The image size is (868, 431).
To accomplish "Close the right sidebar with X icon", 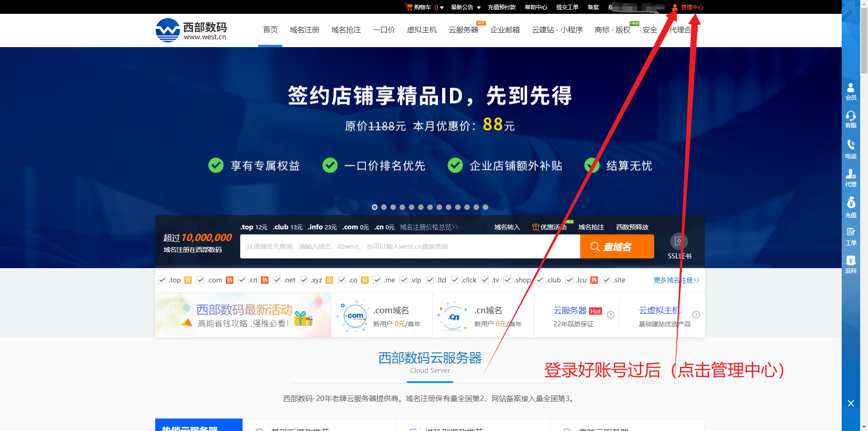I will 851,403.
